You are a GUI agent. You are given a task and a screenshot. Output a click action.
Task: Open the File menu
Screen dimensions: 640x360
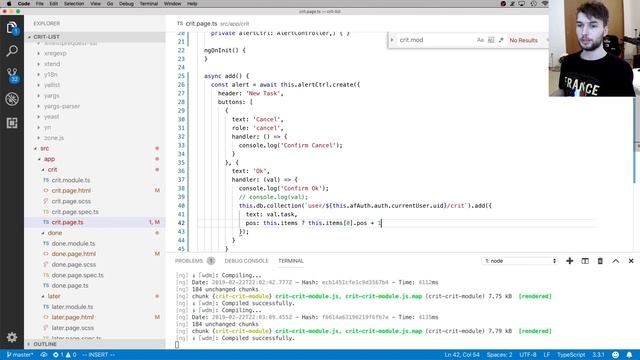point(40,4)
